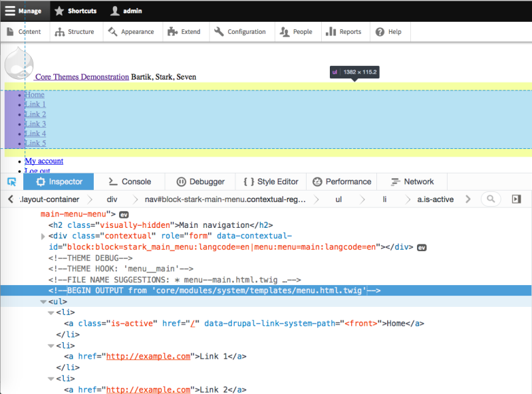Click the Structure hierarchy icon

pyautogui.click(x=60, y=32)
